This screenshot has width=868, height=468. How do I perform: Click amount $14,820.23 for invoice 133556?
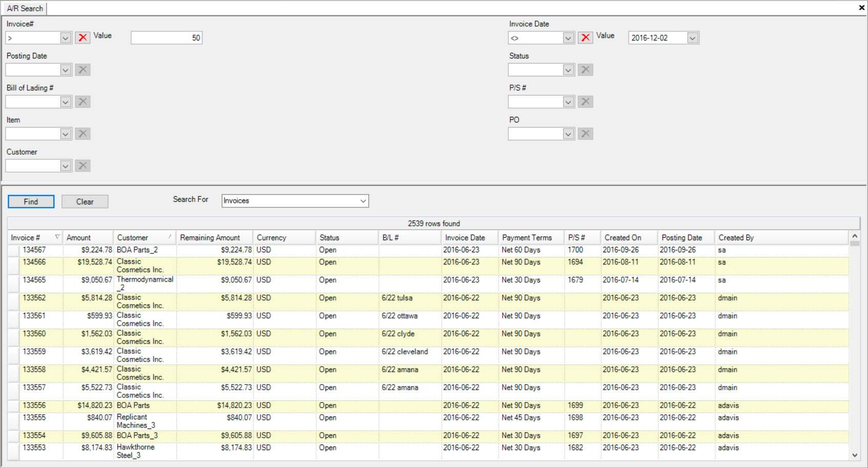click(x=89, y=406)
